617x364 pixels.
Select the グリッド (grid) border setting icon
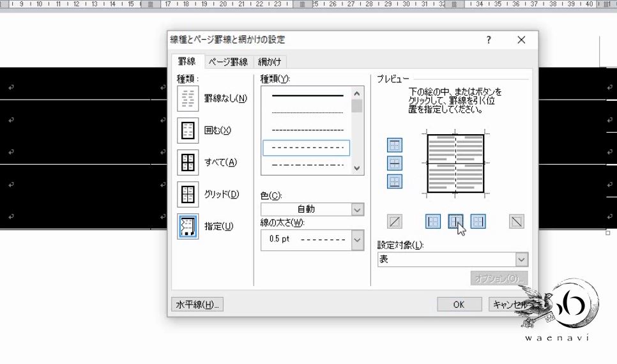188,194
